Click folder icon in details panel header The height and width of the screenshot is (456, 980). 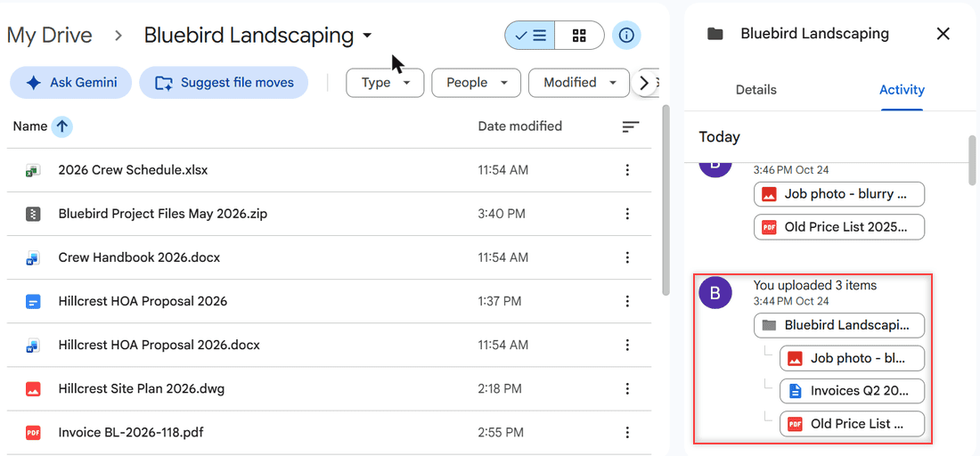tap(715, 34)
